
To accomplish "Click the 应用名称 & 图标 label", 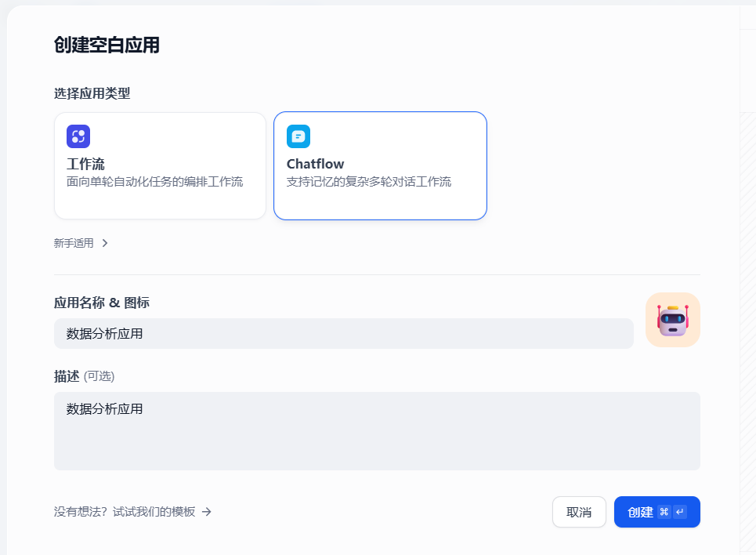I will [x=102, y=303].
